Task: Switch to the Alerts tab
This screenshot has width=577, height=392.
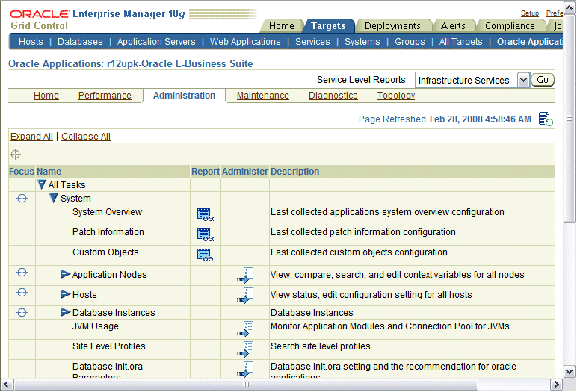Action: (453, 25)
